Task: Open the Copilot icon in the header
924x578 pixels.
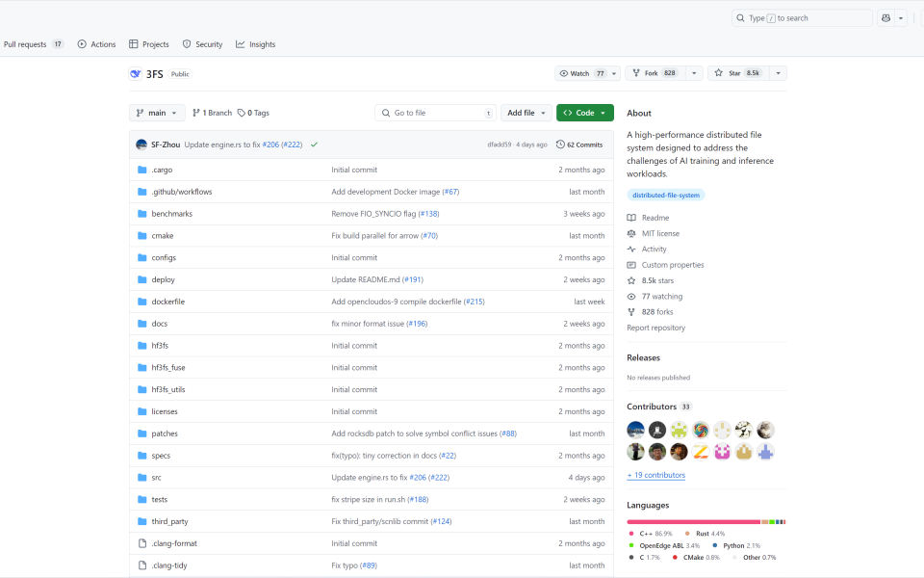Action: click(x=885, y=18)
